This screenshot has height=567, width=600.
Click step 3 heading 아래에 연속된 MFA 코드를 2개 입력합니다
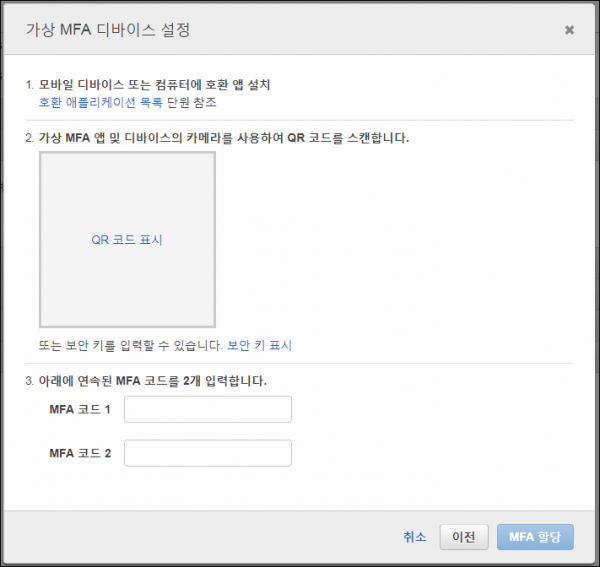pyautogui.click(x=153, y=381)
